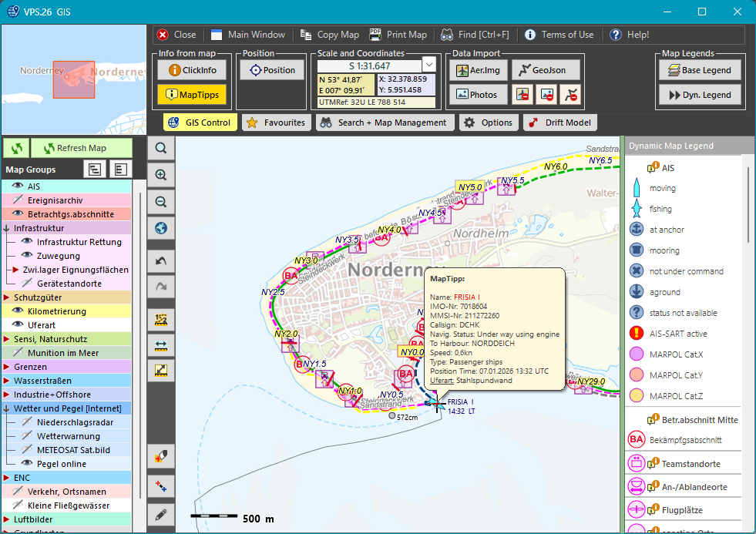The height and width of the screenshot is (534, 756).
Task: Collapse the Infrastruktur map group
Action: (x=7, y=228)
